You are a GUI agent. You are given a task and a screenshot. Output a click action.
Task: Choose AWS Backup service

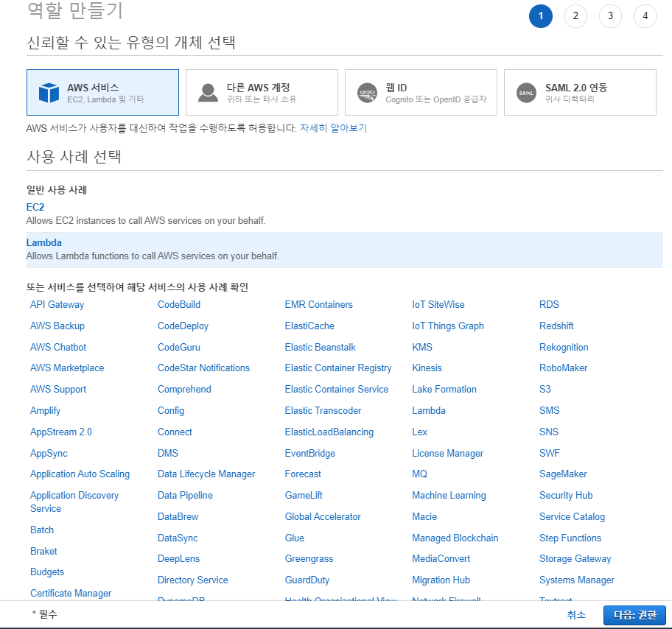tap(57, 326)
